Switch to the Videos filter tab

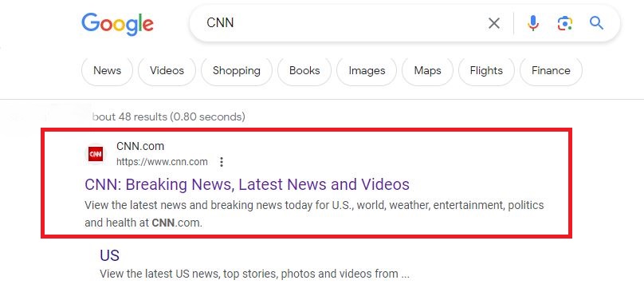coord(167,71)
